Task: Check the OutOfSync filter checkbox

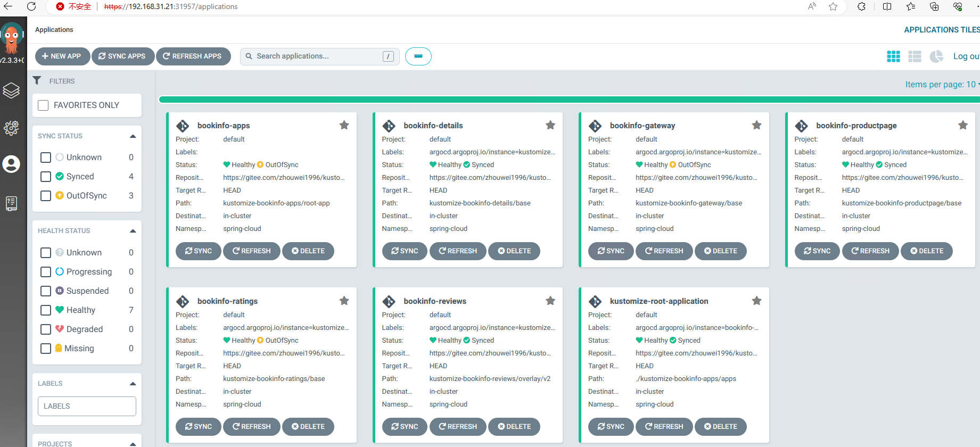Action: point(46,196)
